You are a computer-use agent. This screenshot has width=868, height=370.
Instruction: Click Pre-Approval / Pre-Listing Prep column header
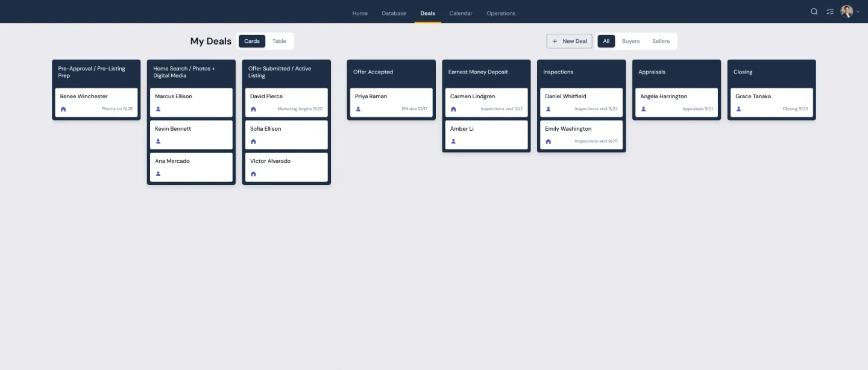[x=96, y=72]
